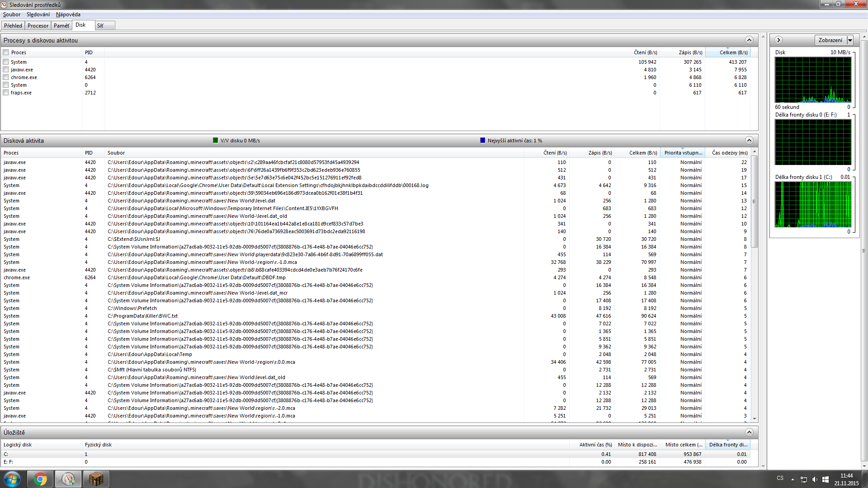868x488 pixels.
Task: Check the javaw.exe process checkbox
Action: pos(6,70)
